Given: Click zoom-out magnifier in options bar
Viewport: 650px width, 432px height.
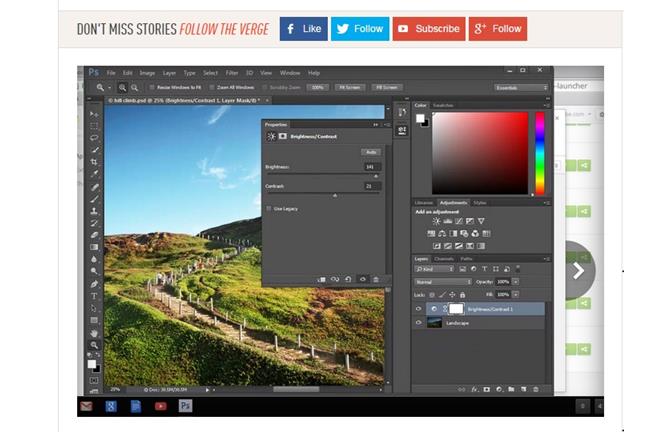Looking at the screenshot, I should [134, 87].
